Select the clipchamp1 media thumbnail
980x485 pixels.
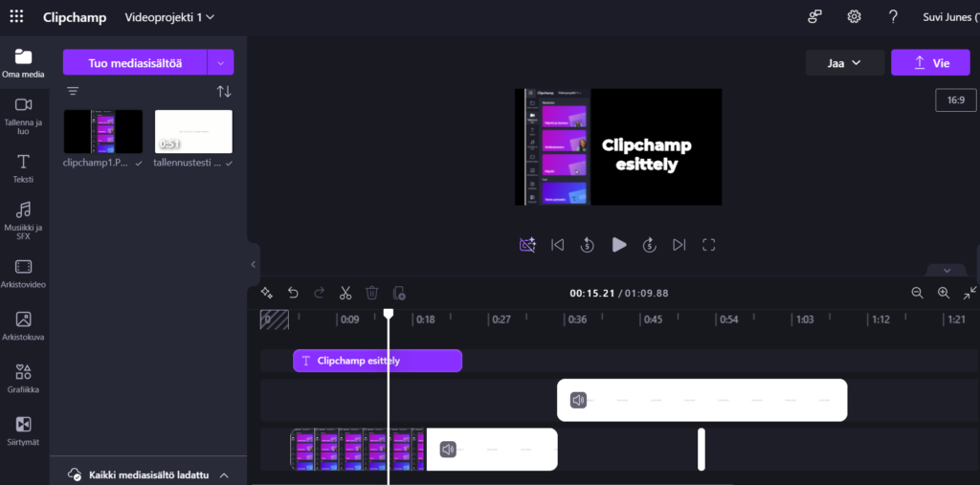coord(102,132)
